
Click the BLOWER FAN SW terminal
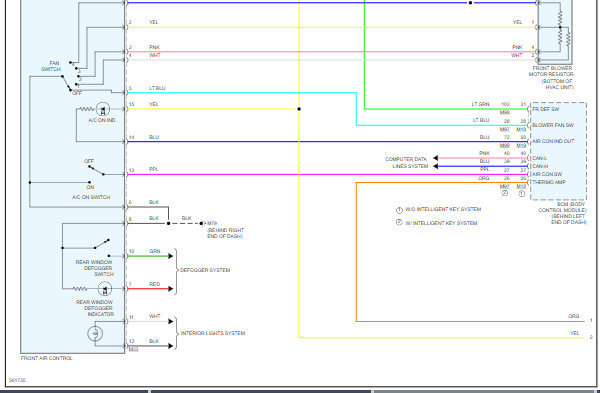553,125
